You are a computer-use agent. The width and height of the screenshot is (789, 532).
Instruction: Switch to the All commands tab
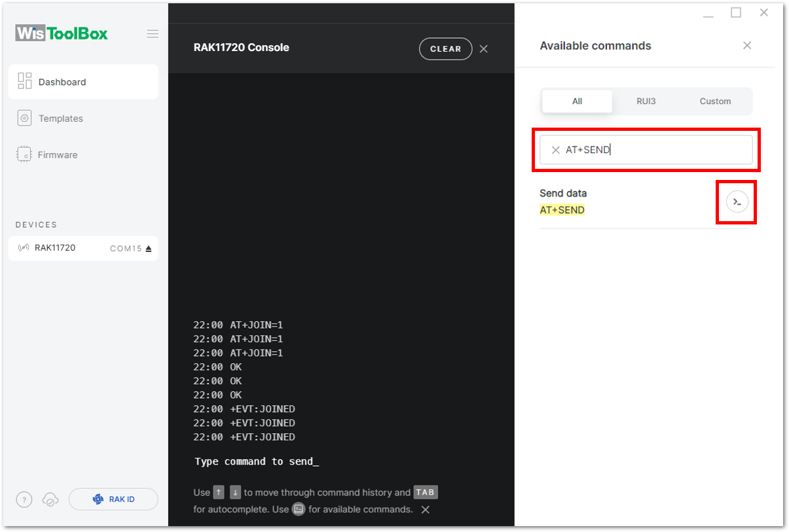(577, 101)
